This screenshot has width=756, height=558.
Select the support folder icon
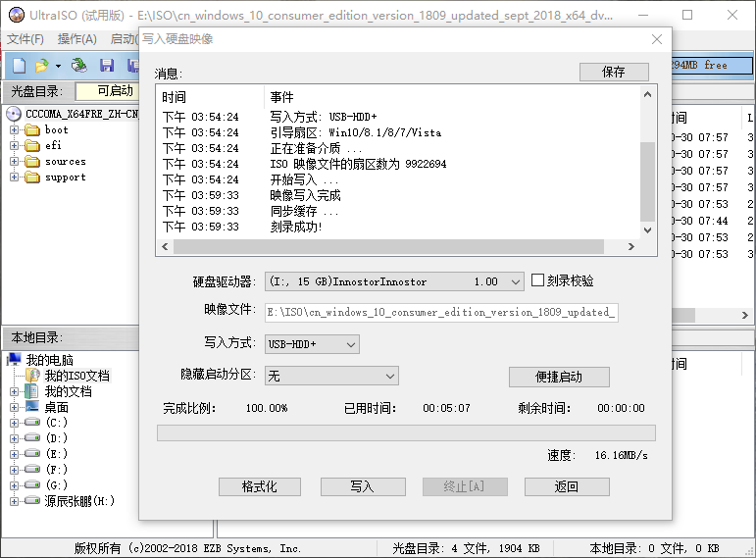[x=32, y=177]
